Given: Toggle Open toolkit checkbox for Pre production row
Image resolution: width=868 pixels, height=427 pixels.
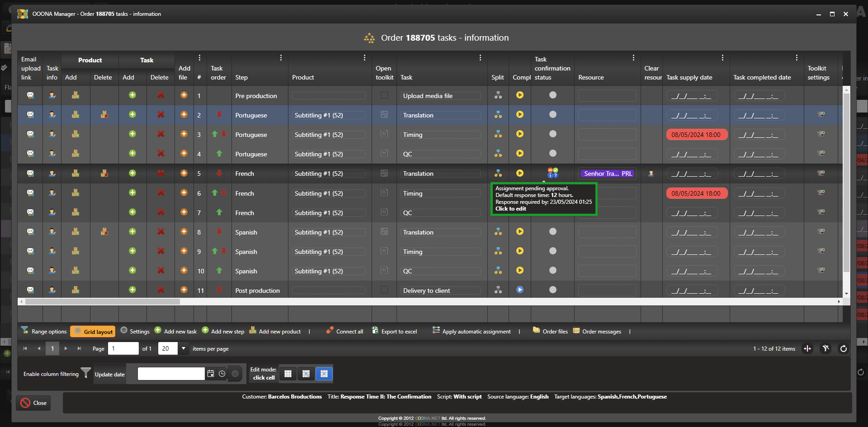Looking at the screenshot, I should click(x=384, y=95).
